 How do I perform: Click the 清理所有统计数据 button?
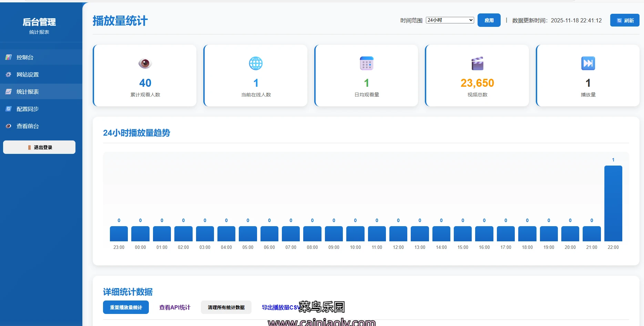tap(226, 307)
